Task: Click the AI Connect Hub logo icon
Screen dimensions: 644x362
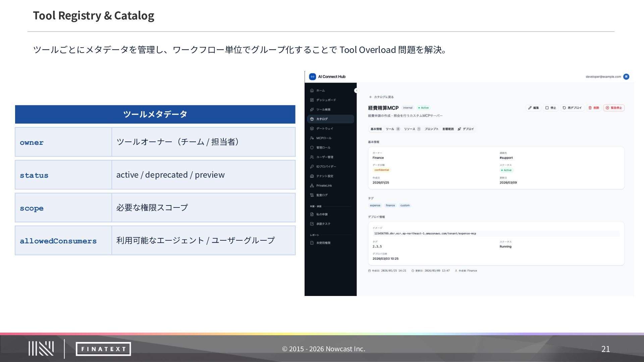Action: click(312, 77)
